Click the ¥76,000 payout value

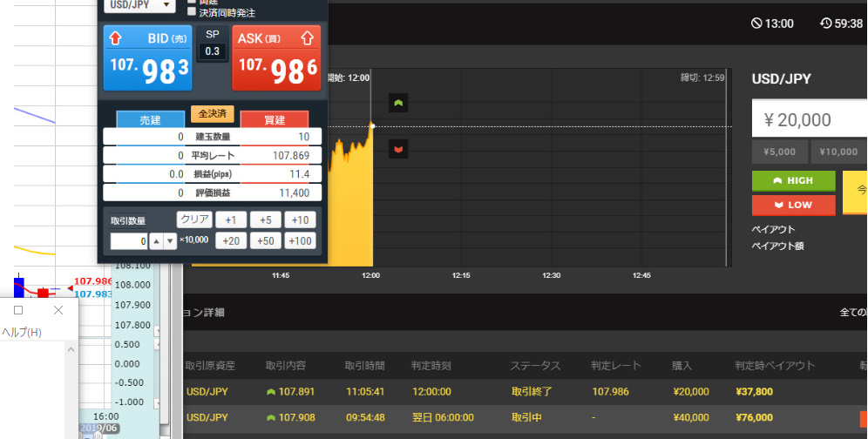(754, 417)
